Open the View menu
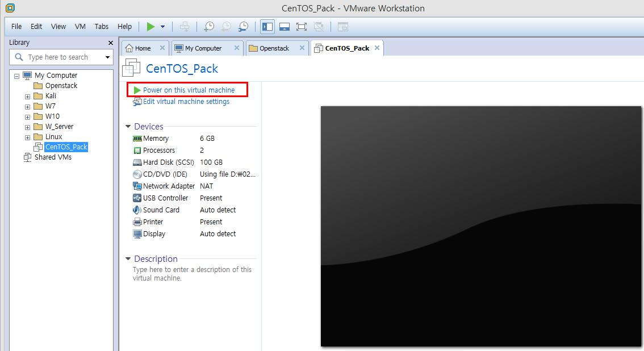 tap(58, 26)
